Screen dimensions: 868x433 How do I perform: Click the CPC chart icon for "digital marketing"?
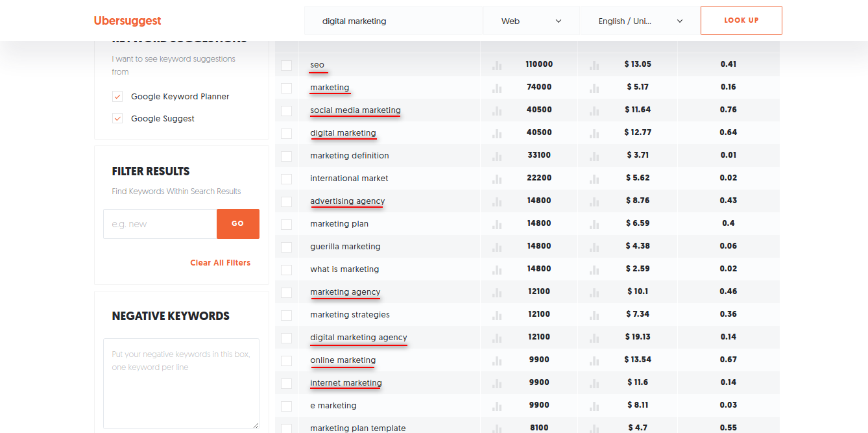pyautogui.click(x=594, y=133)
